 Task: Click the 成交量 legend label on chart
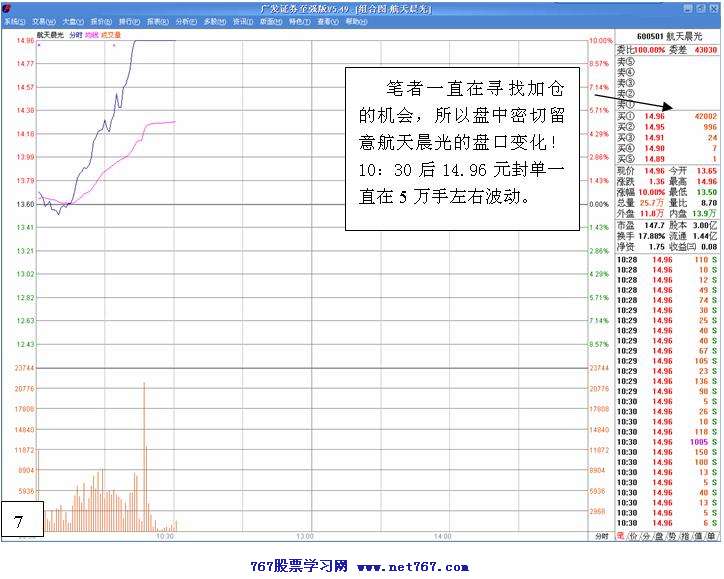coord(111,34)
